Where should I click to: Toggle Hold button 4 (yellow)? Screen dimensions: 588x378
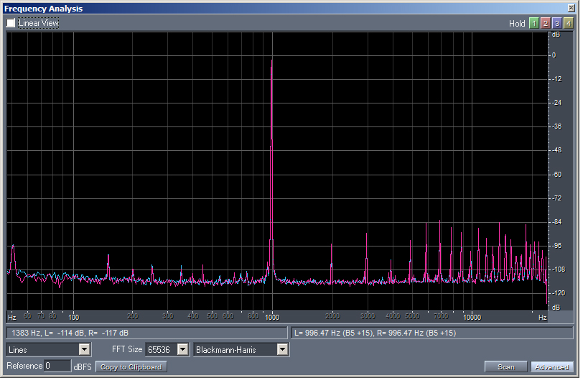pyautogui.click(x=569, y=24)
